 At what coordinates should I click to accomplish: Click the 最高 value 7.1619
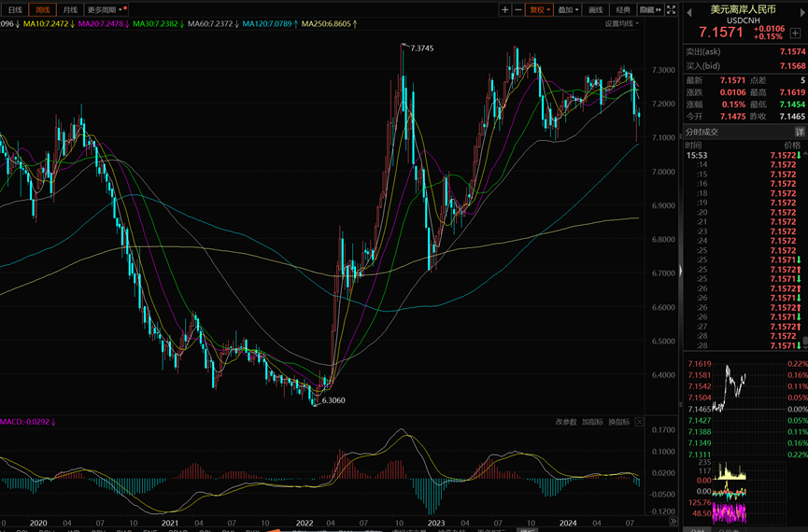tap(792, 92)
